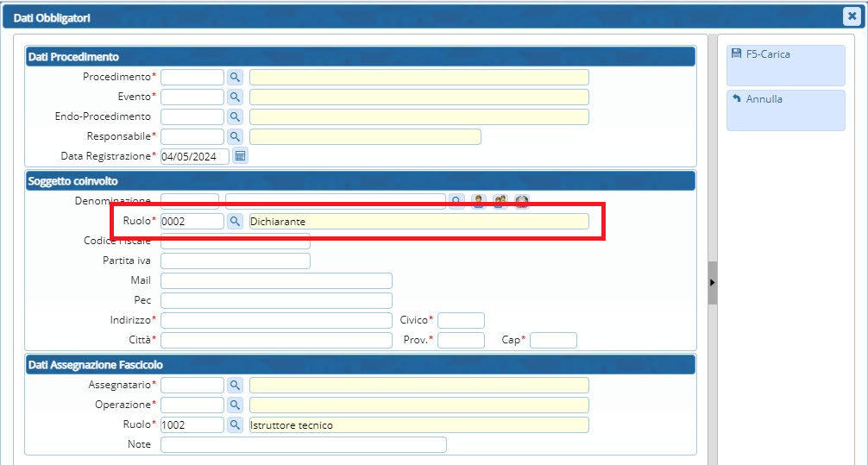Image resolution: width=868 pixels, height=465 pixels.
Task: Click the Annulla button
Action: [x=785, y=110]
